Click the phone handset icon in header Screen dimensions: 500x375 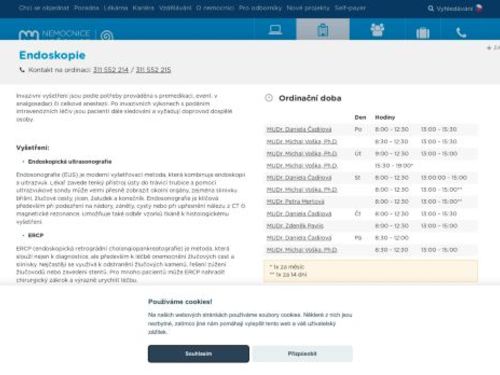[461, 33]
